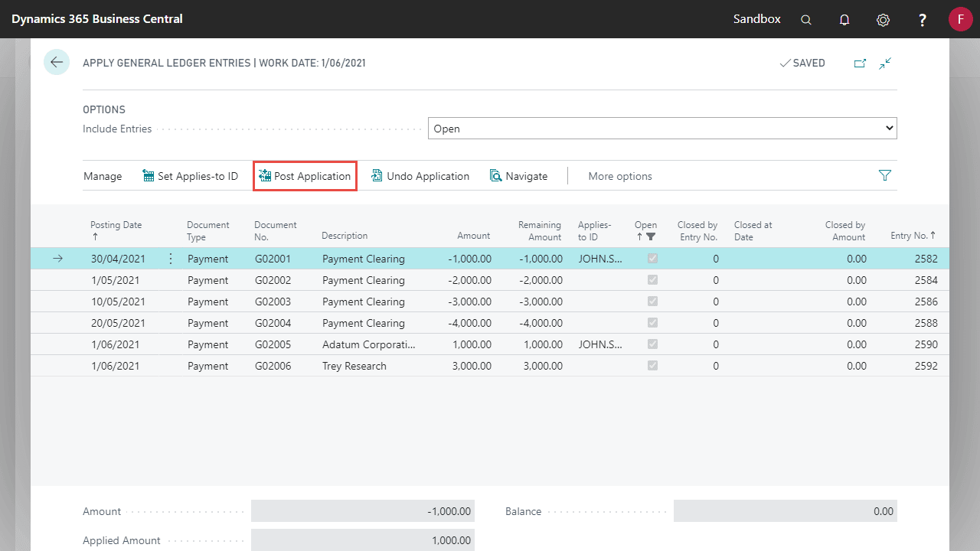Click Adatum Corporati... description cell
The height and width of the screenshot is (551, 980).
[368, 344]
